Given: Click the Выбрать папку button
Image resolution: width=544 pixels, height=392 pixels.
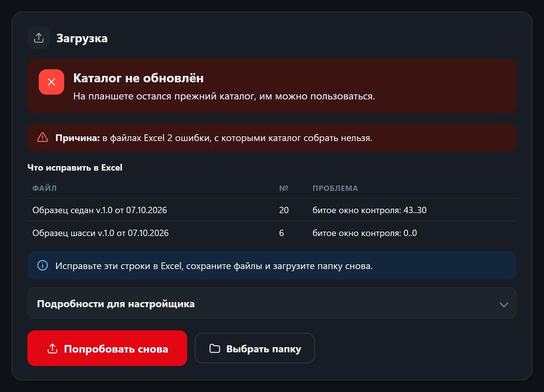Looking at the screenshot, I should (255, 348).
